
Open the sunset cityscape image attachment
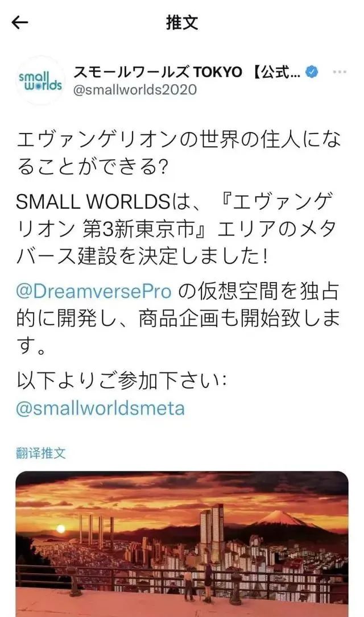[x=182, y=544]
